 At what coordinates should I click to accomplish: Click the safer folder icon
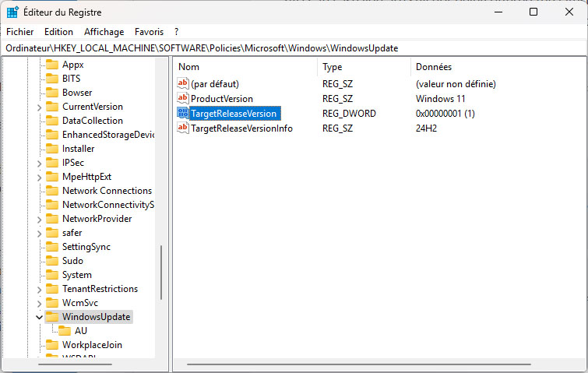point(52,233)
